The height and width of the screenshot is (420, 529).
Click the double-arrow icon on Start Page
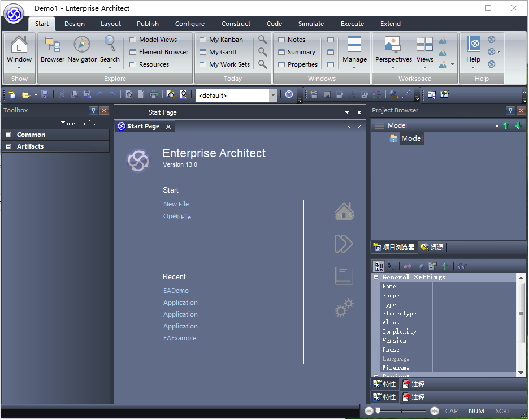(344, 244)
